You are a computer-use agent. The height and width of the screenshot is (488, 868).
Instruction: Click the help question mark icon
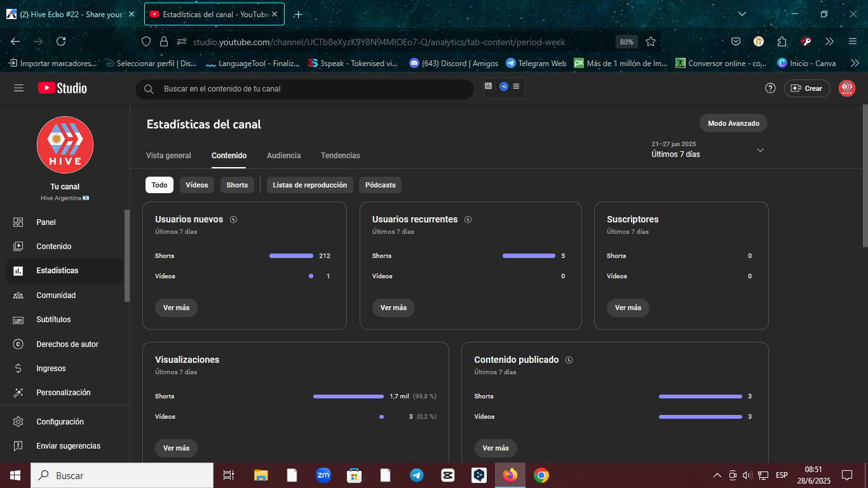point(770,88)
